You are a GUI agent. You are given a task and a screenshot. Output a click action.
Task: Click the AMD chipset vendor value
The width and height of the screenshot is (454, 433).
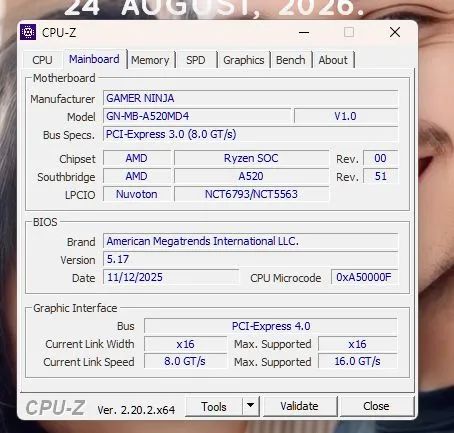pyautogui.click(x=137, y=158)
